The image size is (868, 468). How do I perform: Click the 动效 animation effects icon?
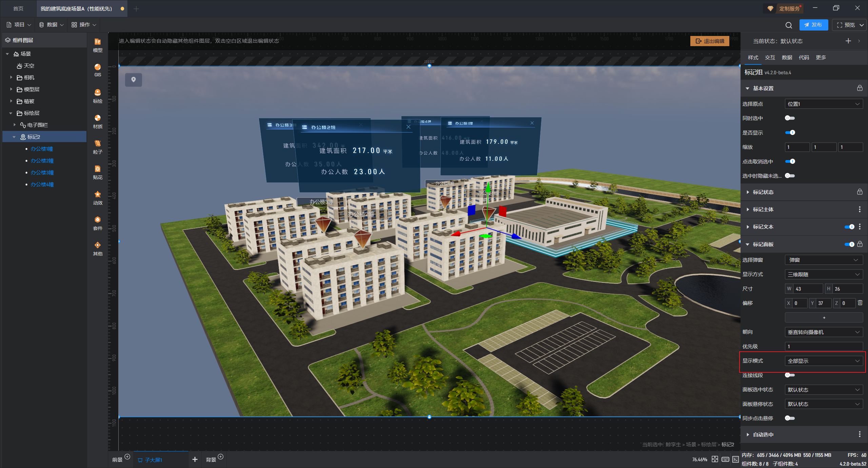[98, 197]
